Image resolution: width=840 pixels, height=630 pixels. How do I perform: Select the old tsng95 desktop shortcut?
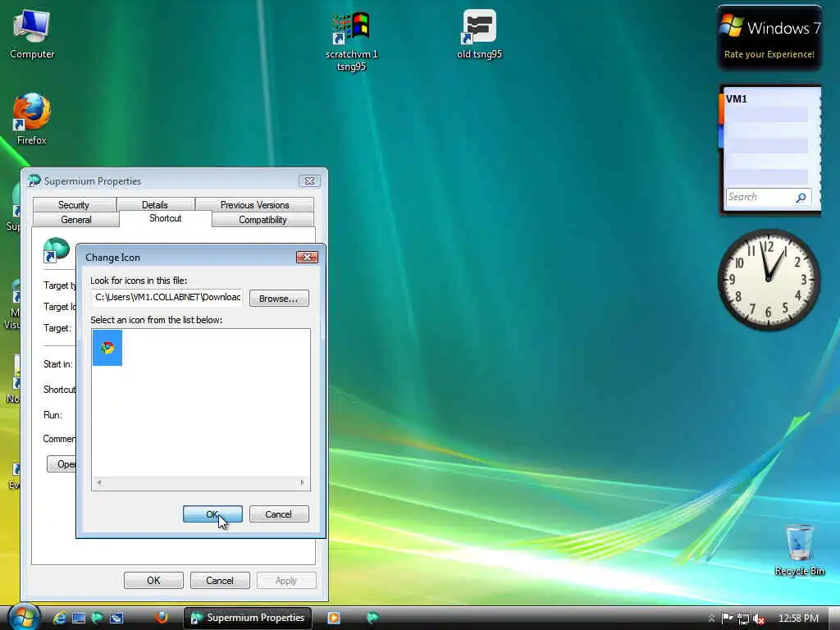click(479, 34)
